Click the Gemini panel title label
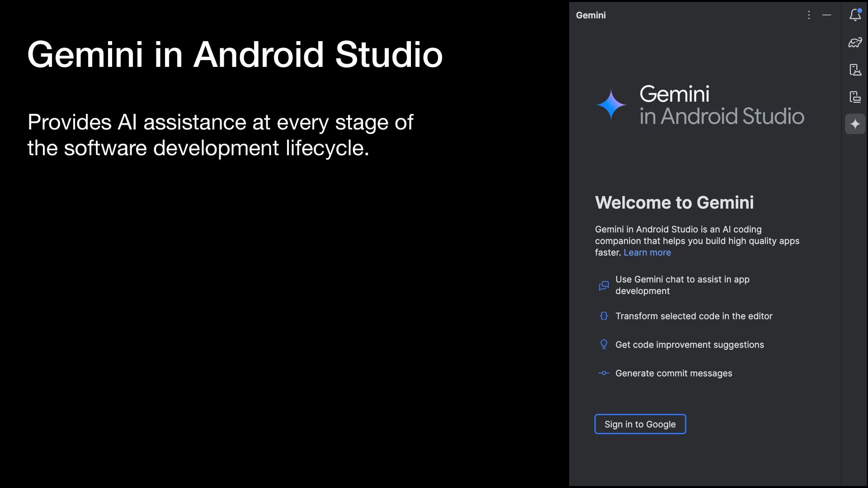This screenshot has width=868, height=488. (590, 15)
